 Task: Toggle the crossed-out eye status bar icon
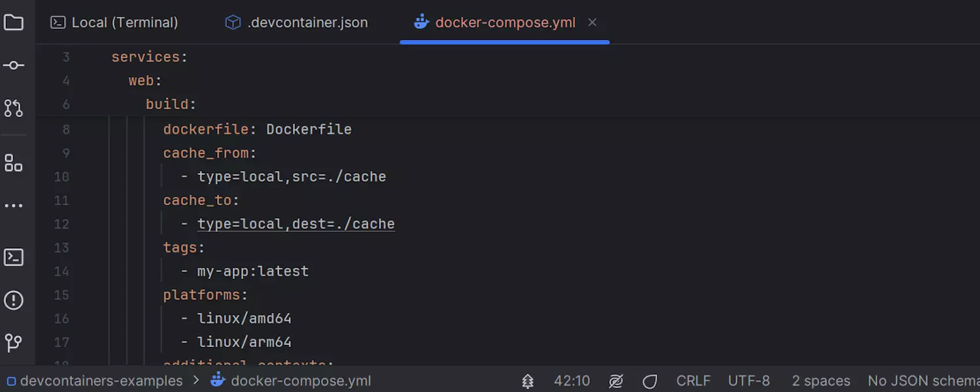point(616,381)
